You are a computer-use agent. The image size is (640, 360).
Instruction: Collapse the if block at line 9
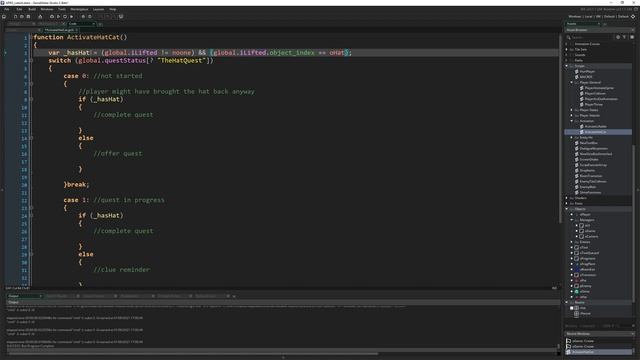click(x=31, y=99)
